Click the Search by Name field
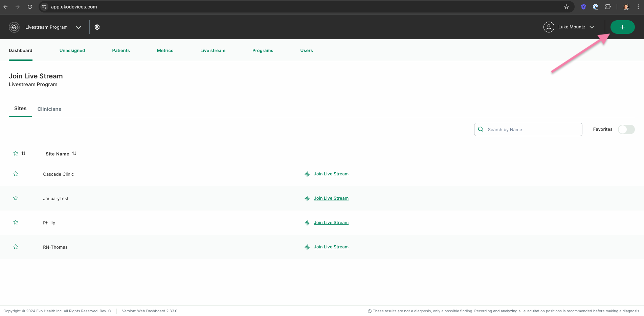The image size is (644, 316). [x=528, y=129]
